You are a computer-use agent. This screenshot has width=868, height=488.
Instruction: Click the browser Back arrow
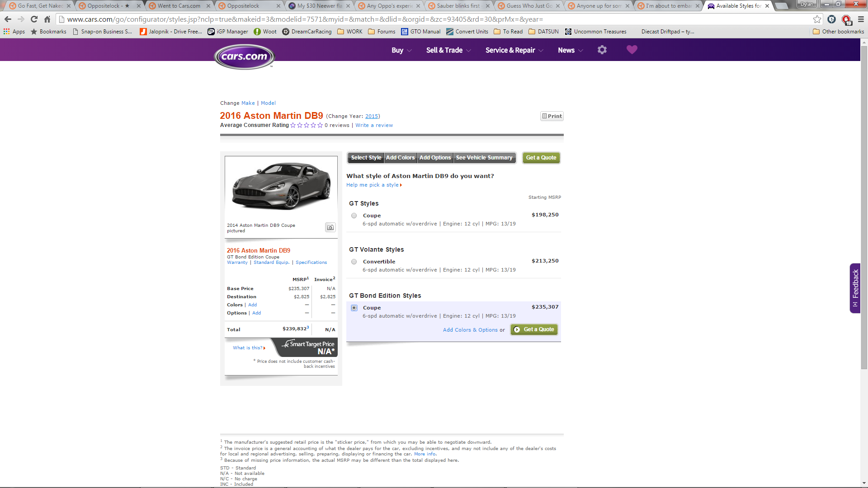click(8, 19)
